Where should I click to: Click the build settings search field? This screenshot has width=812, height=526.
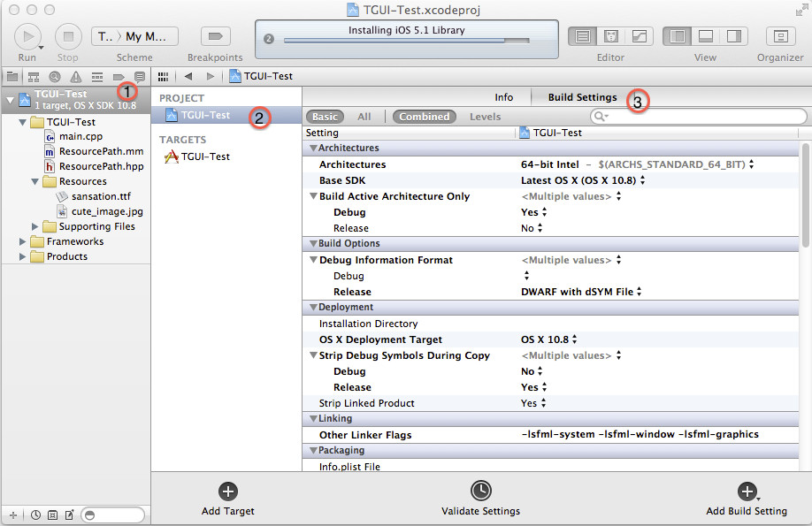699,117
